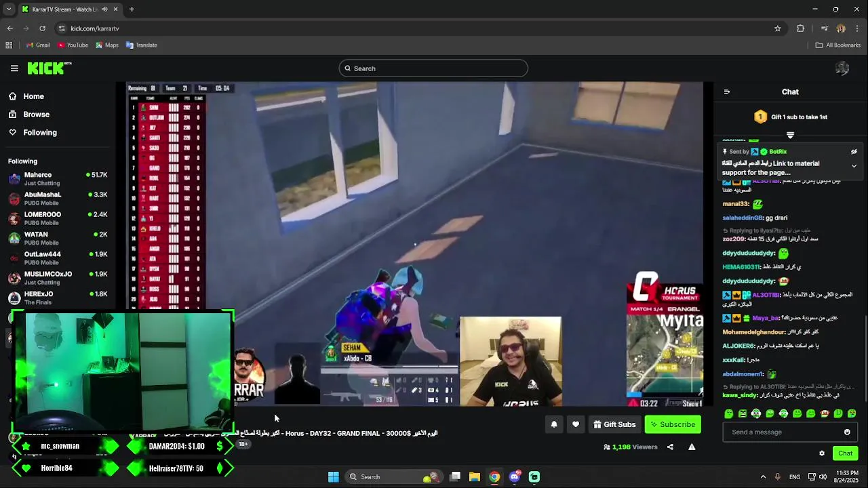Go back in browser
Viewport: 868px width, 488px height.
click(9, 28)
